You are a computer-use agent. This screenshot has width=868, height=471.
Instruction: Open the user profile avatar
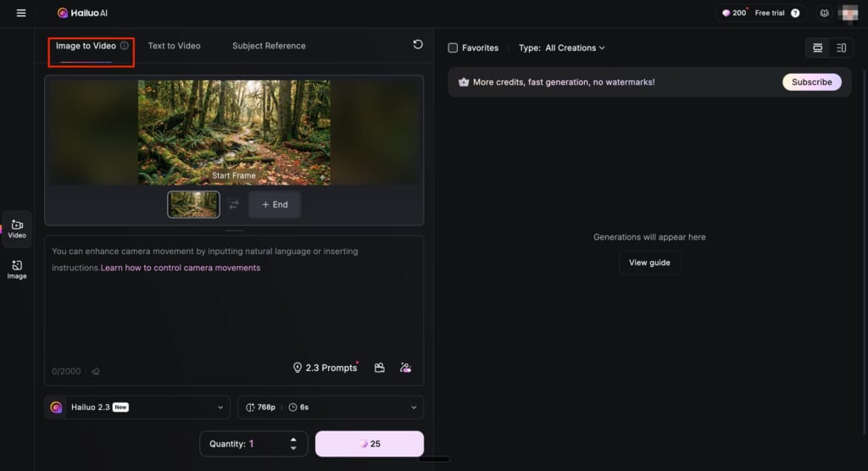[x=848, y=13]
